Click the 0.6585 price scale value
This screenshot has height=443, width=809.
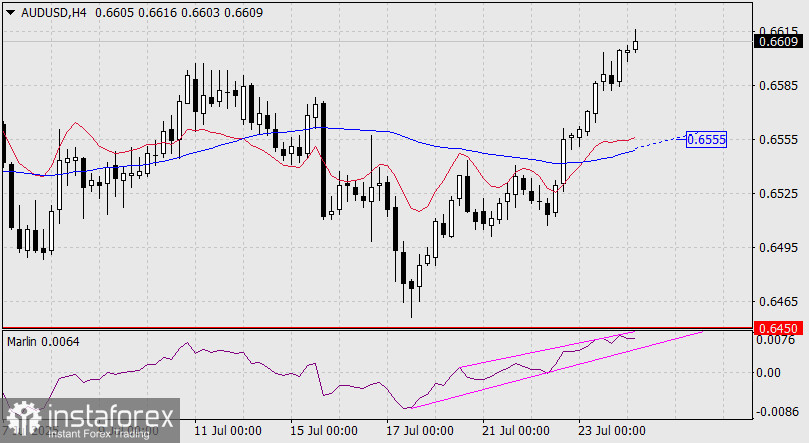coord(779,86)
